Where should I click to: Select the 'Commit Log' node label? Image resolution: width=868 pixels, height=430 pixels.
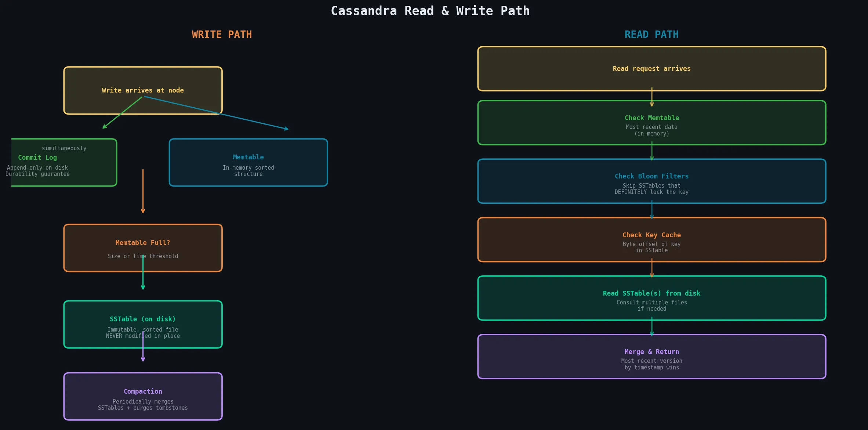37,158
